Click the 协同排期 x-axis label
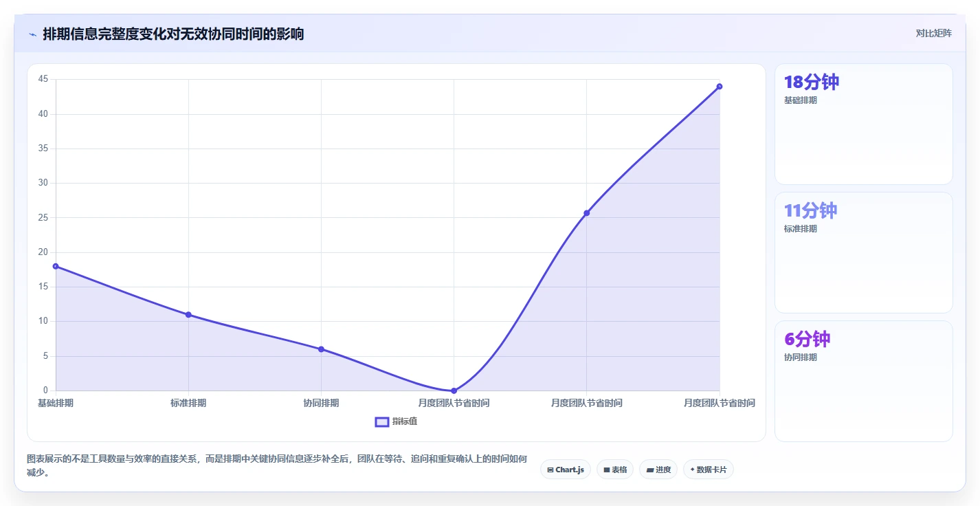Viewport: 980px width, 506px height. 321,403
